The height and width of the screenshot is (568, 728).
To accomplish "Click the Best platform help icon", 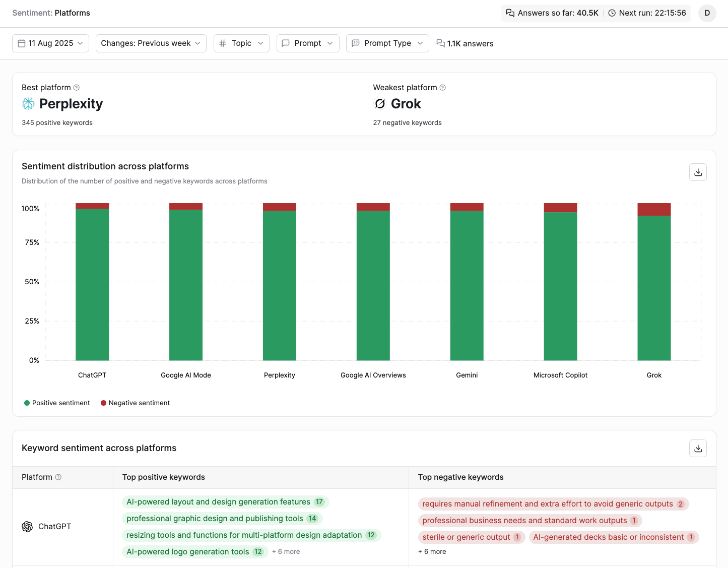I will pos(77,88).
